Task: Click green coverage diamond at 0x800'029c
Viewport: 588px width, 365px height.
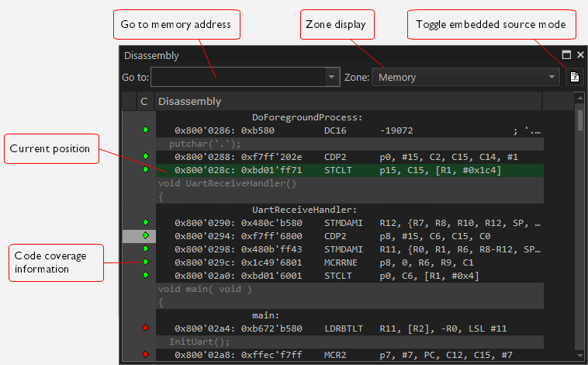Action: [146, 262]
